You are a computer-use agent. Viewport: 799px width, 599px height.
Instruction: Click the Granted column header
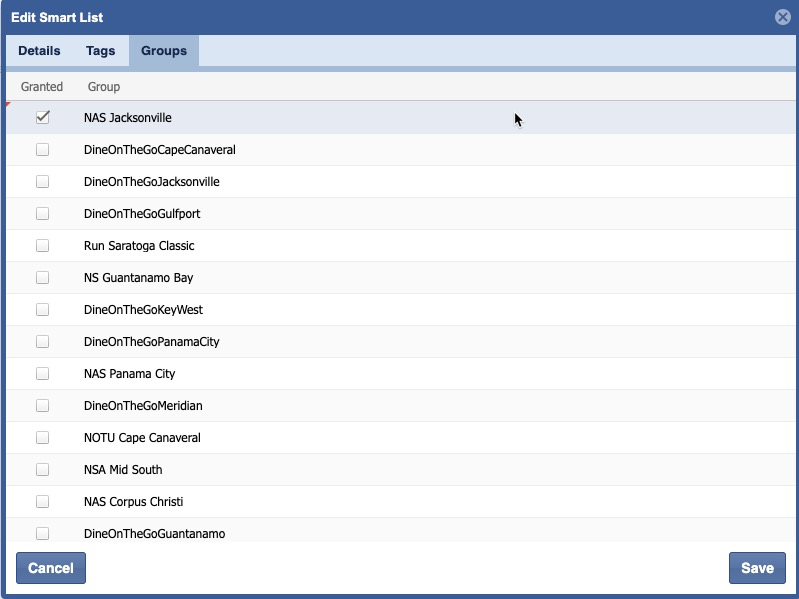[42, 87]
